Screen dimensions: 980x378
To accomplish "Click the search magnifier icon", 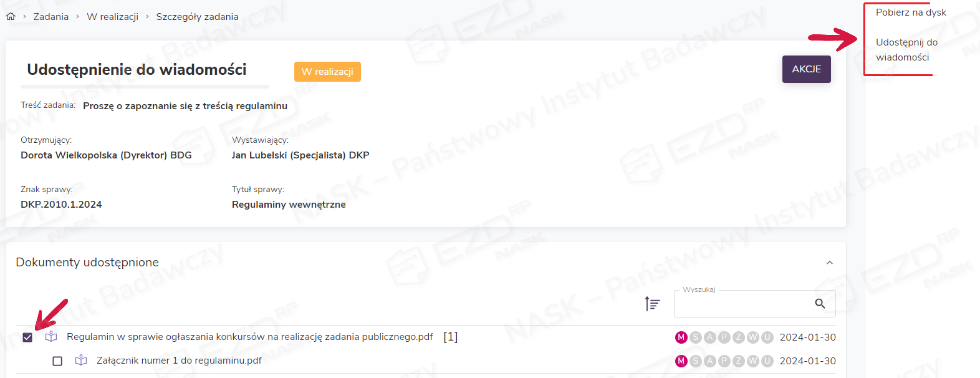I will coord(820,304).
